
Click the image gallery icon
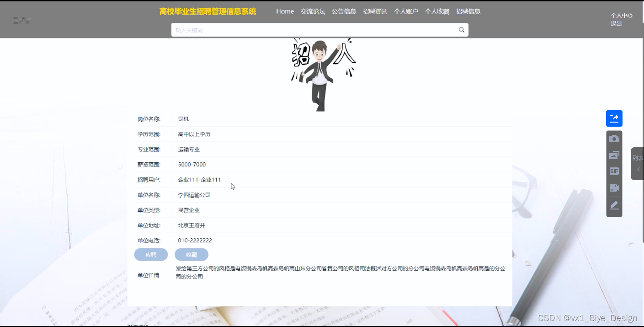614,155
